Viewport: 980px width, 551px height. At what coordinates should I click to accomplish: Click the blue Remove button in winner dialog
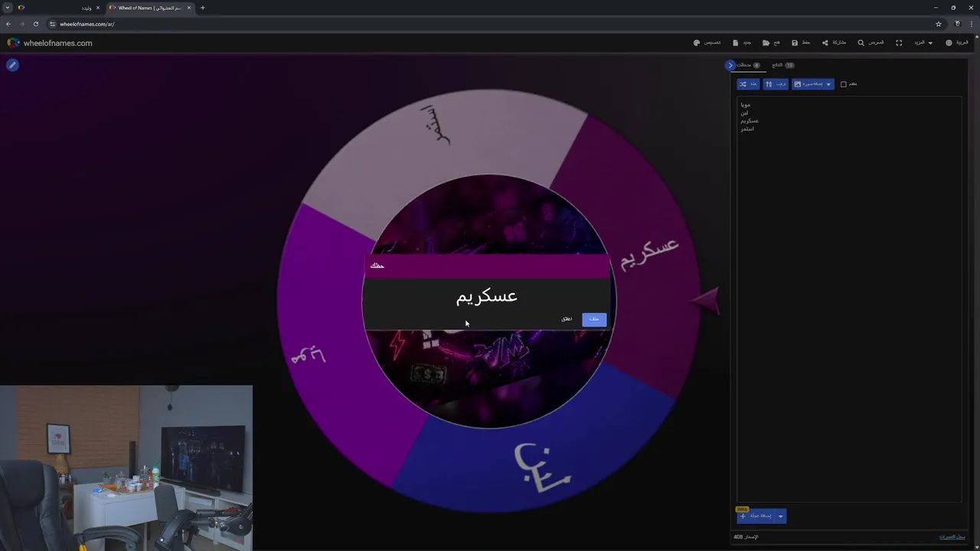594,319
